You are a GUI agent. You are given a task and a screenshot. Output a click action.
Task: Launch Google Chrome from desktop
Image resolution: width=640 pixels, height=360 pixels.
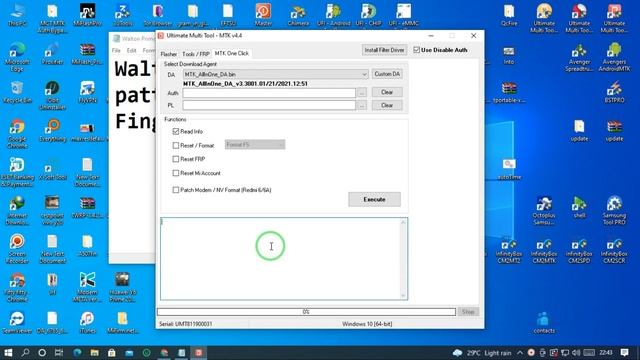pyautogui.click(x=17, y=133)
